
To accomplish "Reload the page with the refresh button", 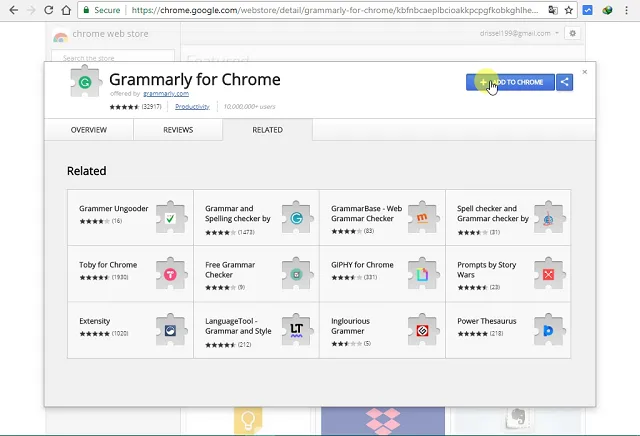I will [x=46, y=10].
